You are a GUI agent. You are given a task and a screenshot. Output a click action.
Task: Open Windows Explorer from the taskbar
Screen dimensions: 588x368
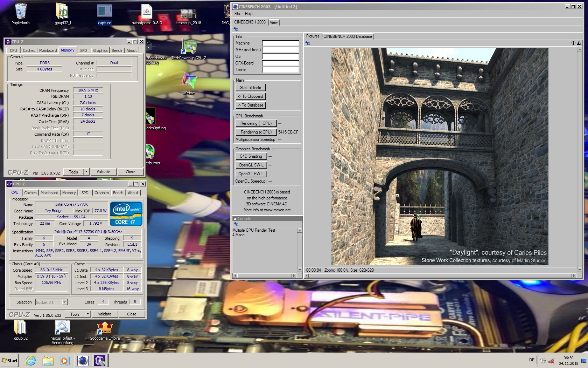(x=48, y=361)
